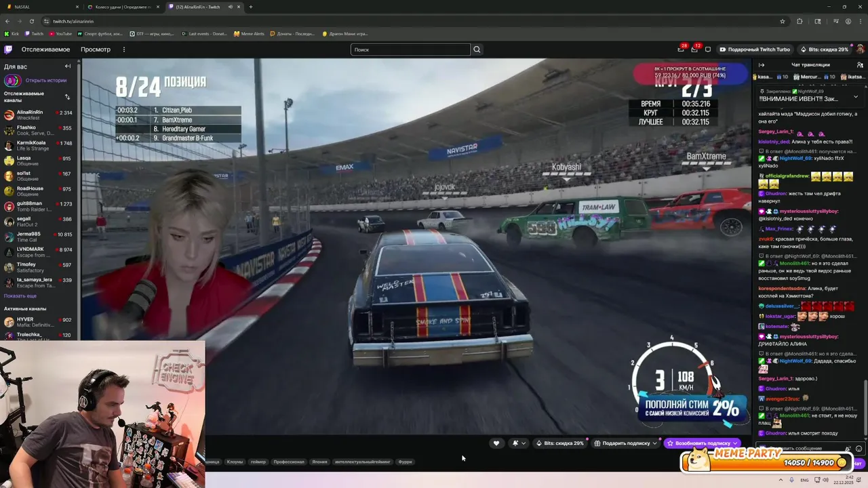Open the bits icon in chat input
Viewport: 868px width, 488px height.
(x=848, y=449)
